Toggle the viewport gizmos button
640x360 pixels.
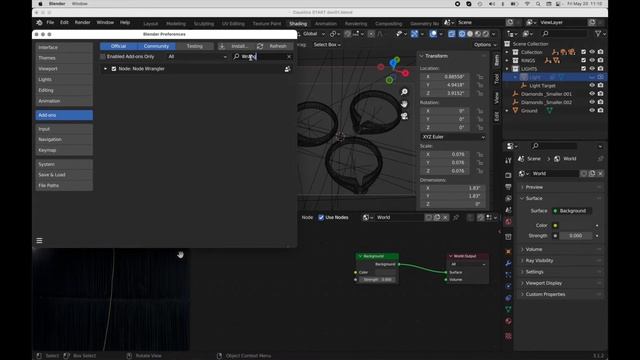(x=414, y=34)
